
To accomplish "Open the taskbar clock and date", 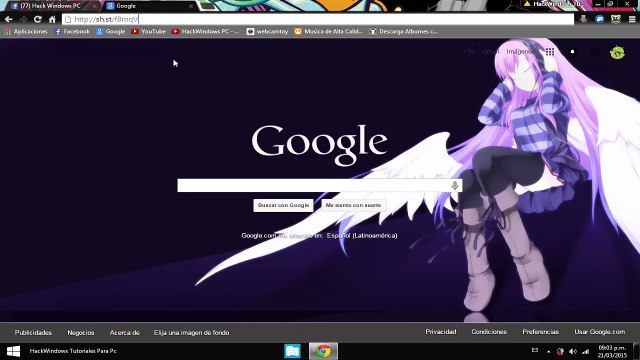I will pyautogui.click(x=612, y=351).
